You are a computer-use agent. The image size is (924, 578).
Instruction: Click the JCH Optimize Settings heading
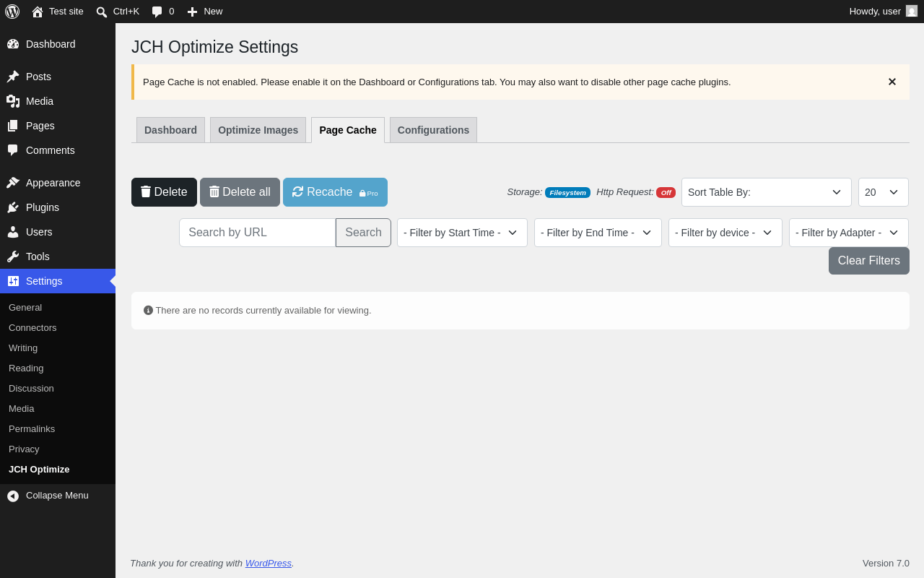coord(215,47)
